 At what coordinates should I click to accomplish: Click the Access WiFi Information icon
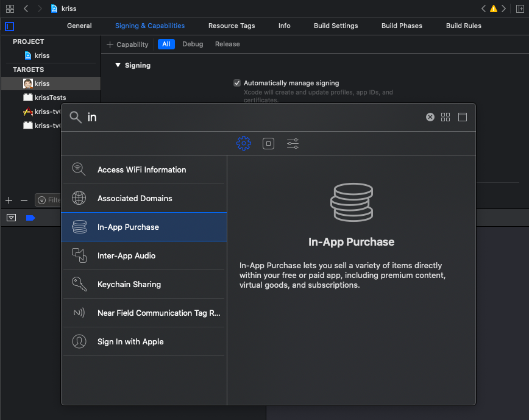coord(79,169)
